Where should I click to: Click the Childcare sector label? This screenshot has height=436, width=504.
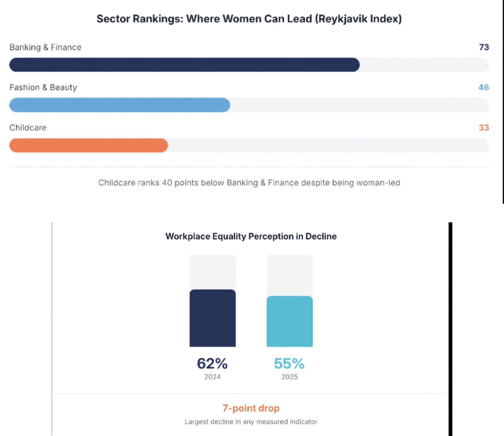pyautogui.click(x=28, y=128)
